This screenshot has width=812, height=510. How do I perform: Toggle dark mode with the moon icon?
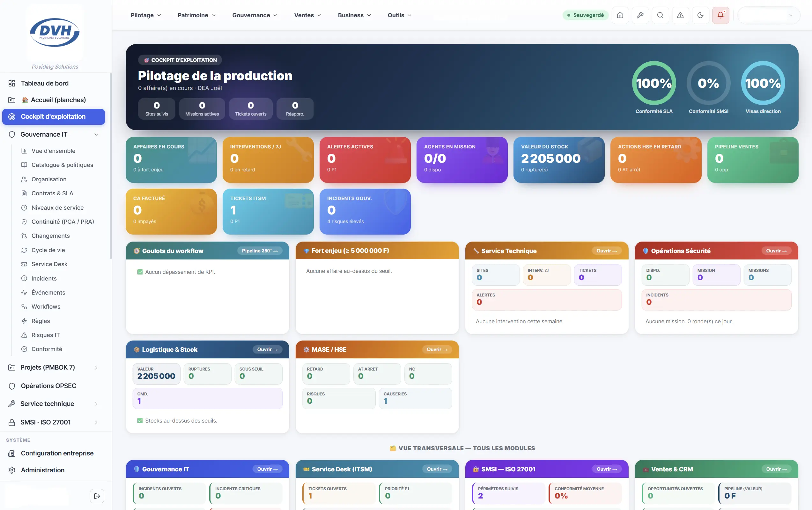pos(700,15)
